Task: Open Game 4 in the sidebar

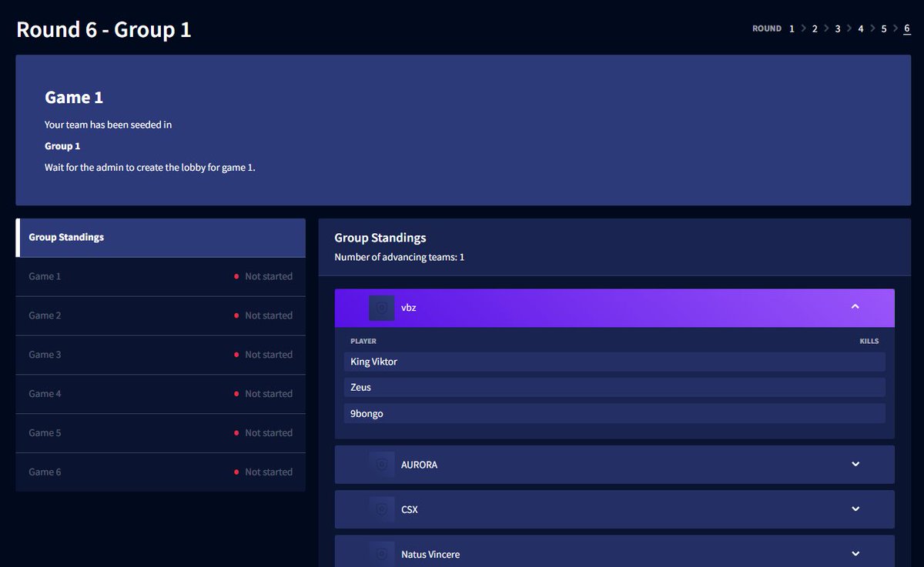Action: point(161,394)
